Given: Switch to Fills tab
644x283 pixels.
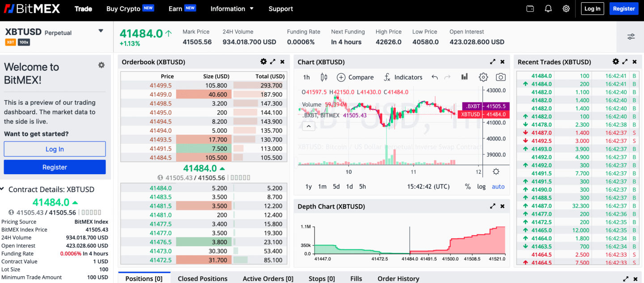Looking at the screenshot, I should click(x=356, y=279).
